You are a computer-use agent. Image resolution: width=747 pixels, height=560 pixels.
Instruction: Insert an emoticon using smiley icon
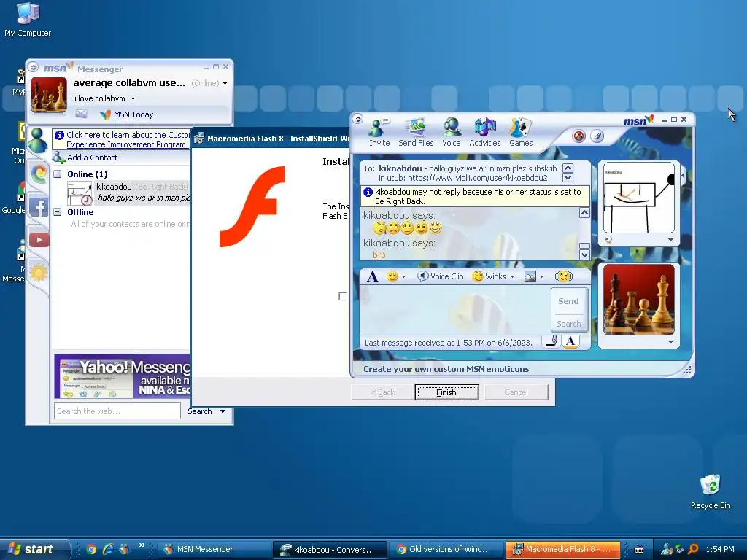(x=392, y=276)
